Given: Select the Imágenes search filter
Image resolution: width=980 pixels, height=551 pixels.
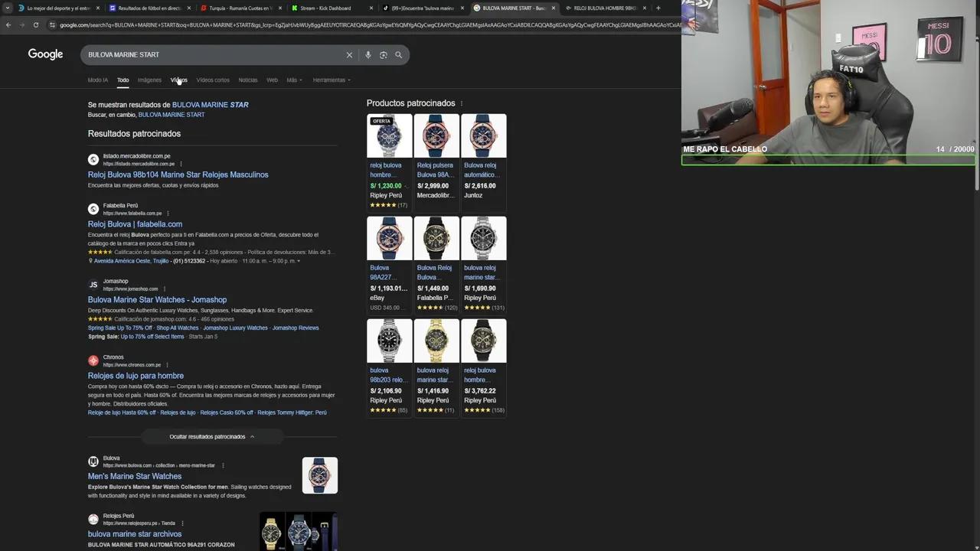Looking at the screenshot, I should pos(149,80).
